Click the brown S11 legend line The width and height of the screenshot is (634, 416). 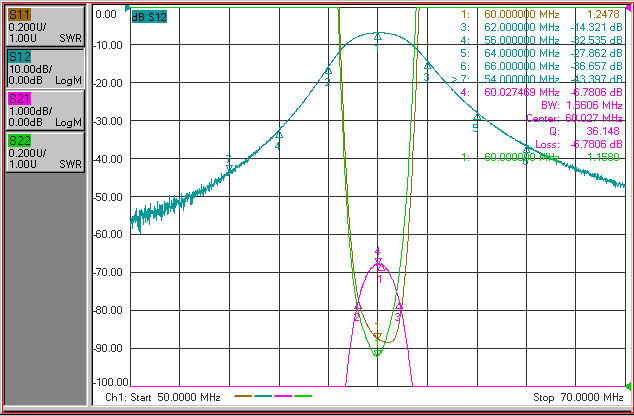[243, 396]
